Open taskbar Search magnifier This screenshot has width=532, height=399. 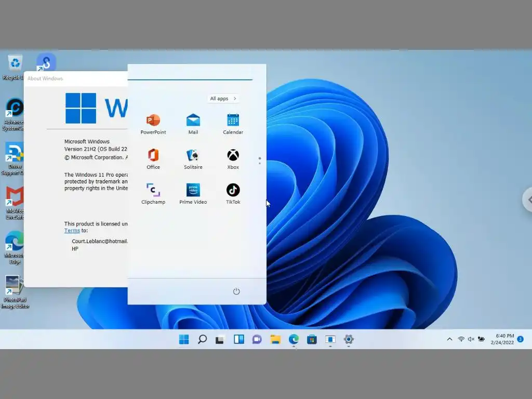202,339
